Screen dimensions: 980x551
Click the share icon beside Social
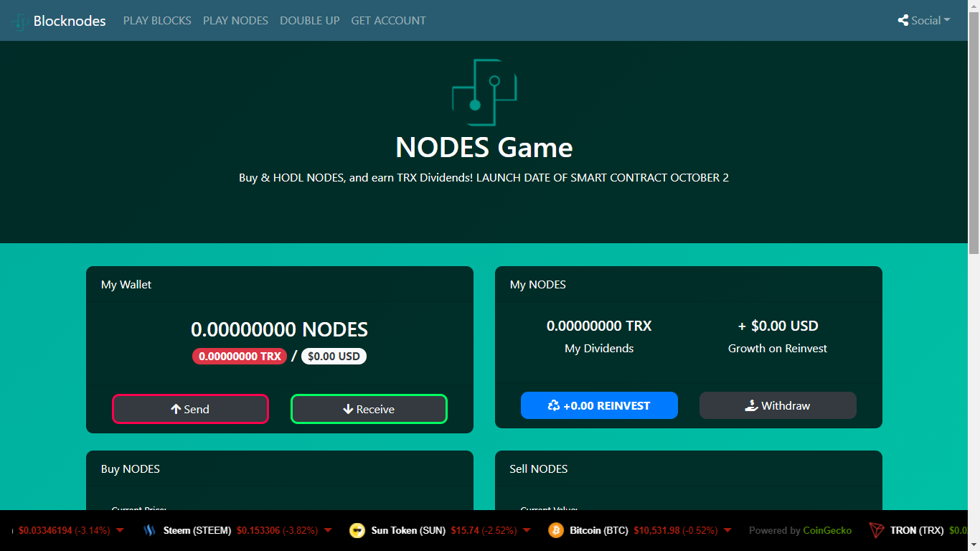coord(903,20)
